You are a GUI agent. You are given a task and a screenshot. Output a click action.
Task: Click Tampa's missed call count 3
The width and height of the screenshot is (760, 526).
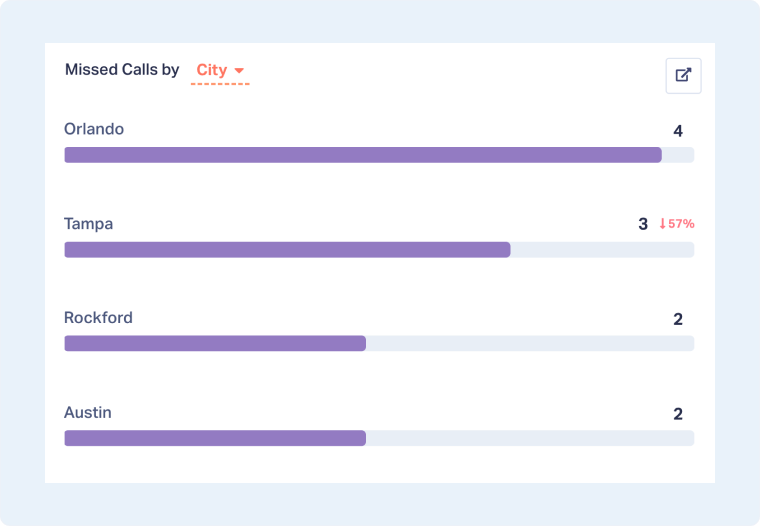click(x=643, y=224)
